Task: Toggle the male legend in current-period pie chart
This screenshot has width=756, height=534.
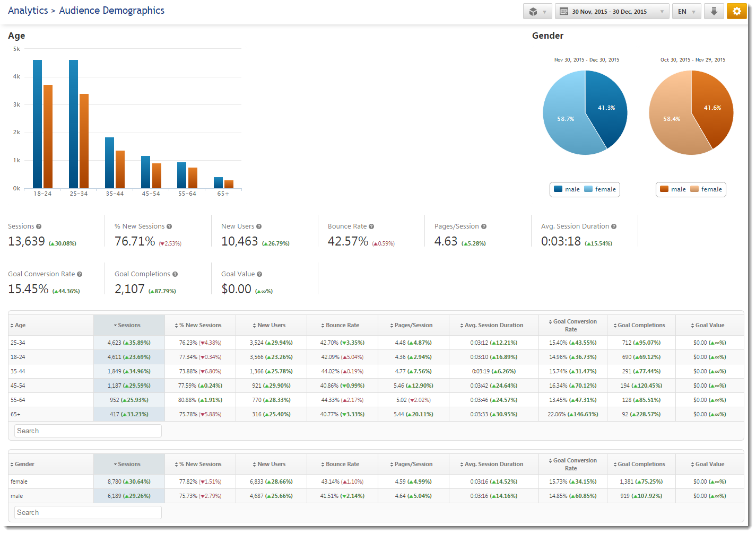Action: point(567,189)
